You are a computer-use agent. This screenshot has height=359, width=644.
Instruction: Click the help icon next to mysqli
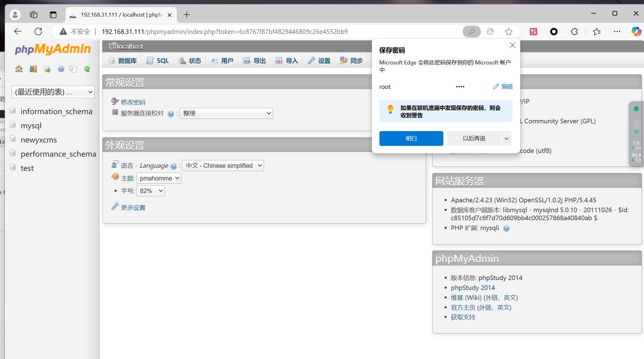tap(506, 228)
